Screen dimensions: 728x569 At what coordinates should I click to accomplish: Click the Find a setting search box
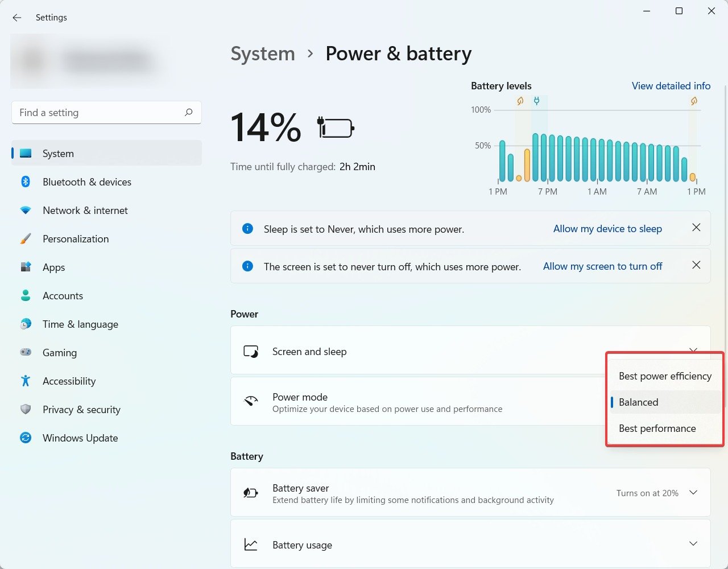click(x=106, y=113)
